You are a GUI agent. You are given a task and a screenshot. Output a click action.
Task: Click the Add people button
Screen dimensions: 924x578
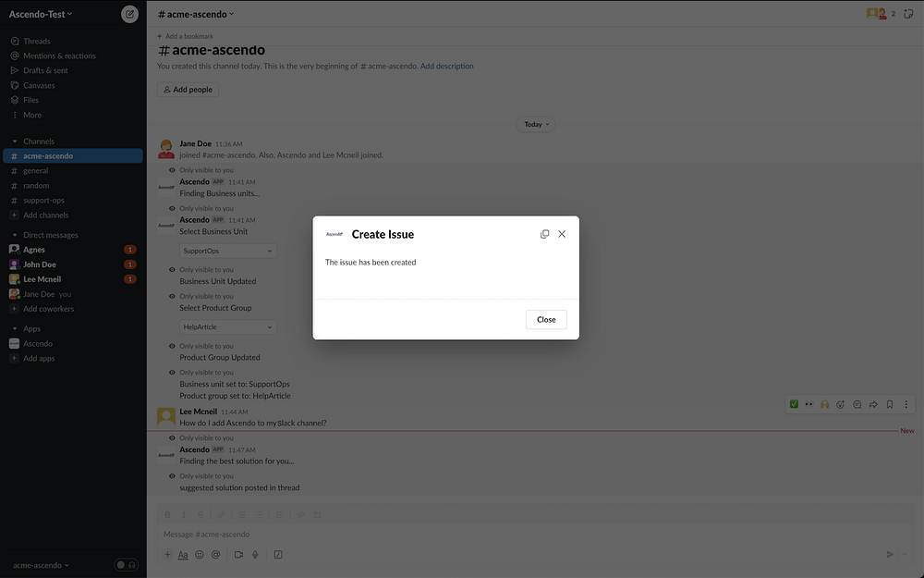pyautogui.click(x=188, y=90)
